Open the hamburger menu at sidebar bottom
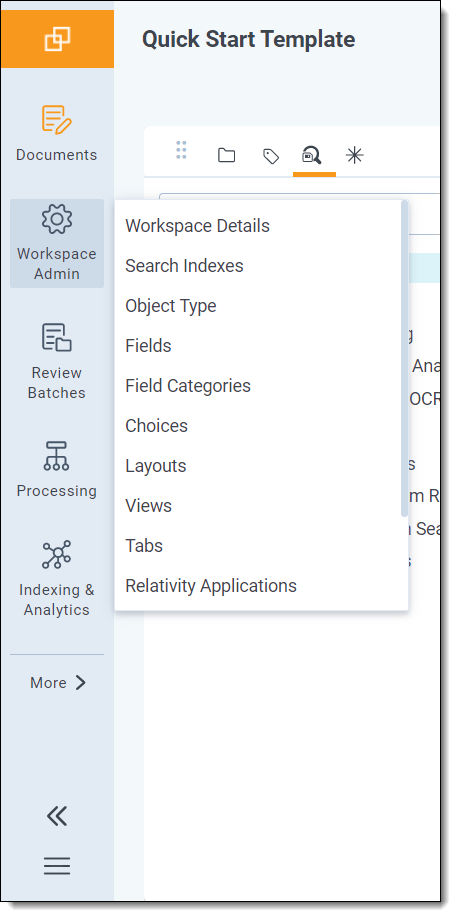The width and height of the screenshot is (456, 917). [57, 866]
